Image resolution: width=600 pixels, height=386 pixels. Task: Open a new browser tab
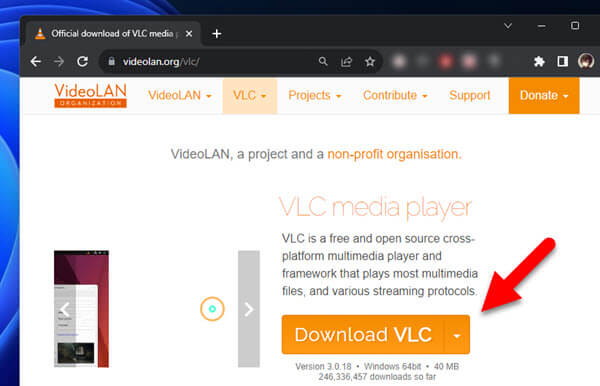click(x=217, y=34)
